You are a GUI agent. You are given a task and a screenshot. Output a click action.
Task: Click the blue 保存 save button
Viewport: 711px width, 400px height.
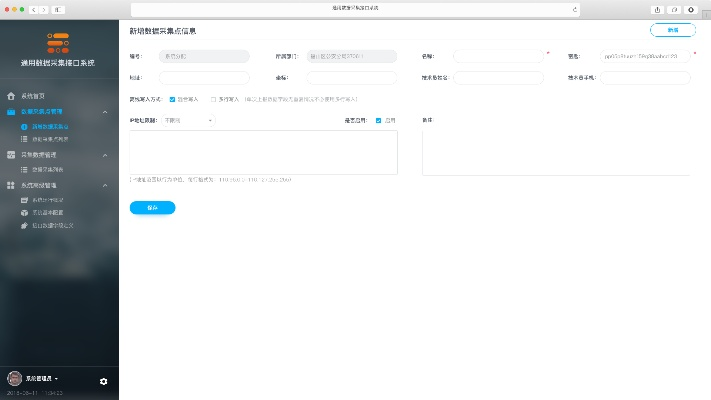152,207
